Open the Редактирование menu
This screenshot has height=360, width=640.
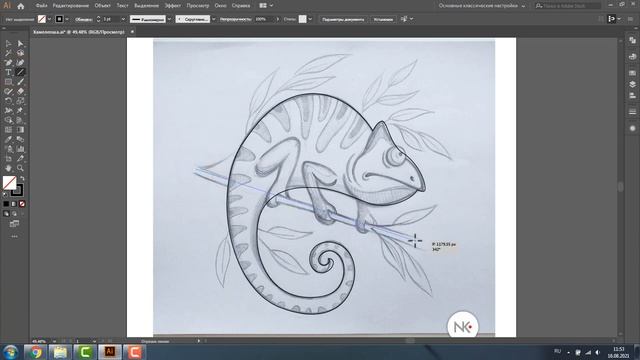point(71,6)
